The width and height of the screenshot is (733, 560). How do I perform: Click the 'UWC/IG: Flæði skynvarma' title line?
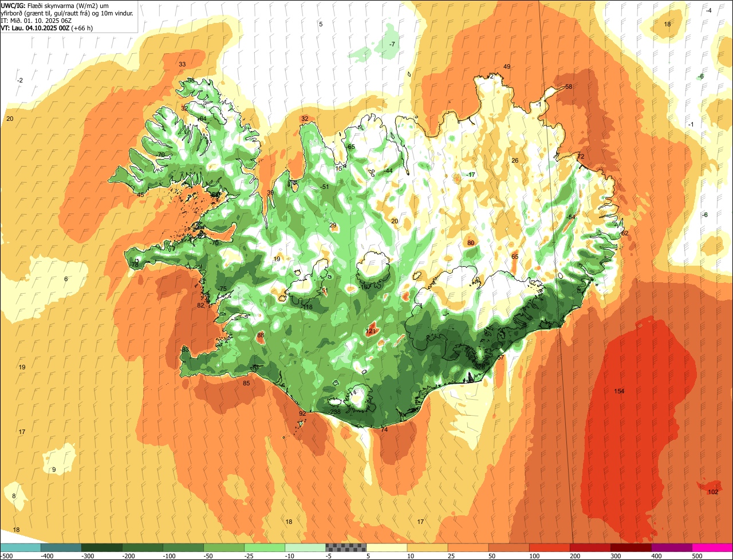click(x=54, y=5)
